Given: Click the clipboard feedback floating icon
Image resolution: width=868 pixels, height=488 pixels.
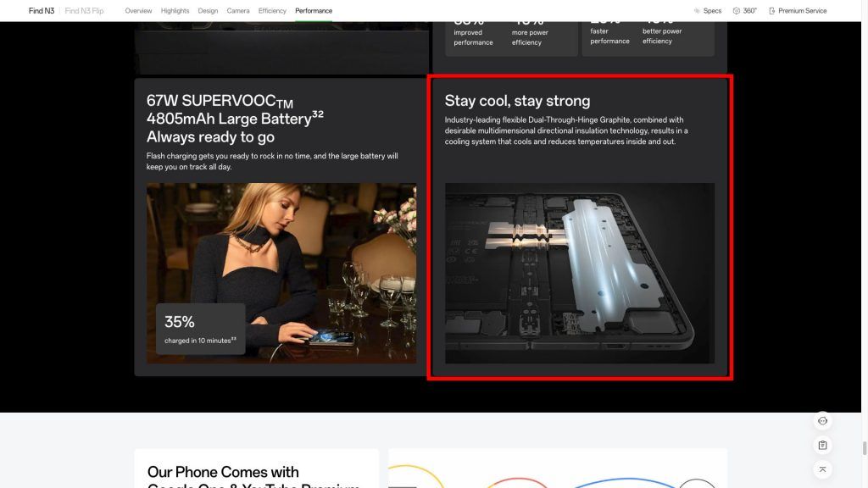Looking at the screenshot, I should (822, 446).
